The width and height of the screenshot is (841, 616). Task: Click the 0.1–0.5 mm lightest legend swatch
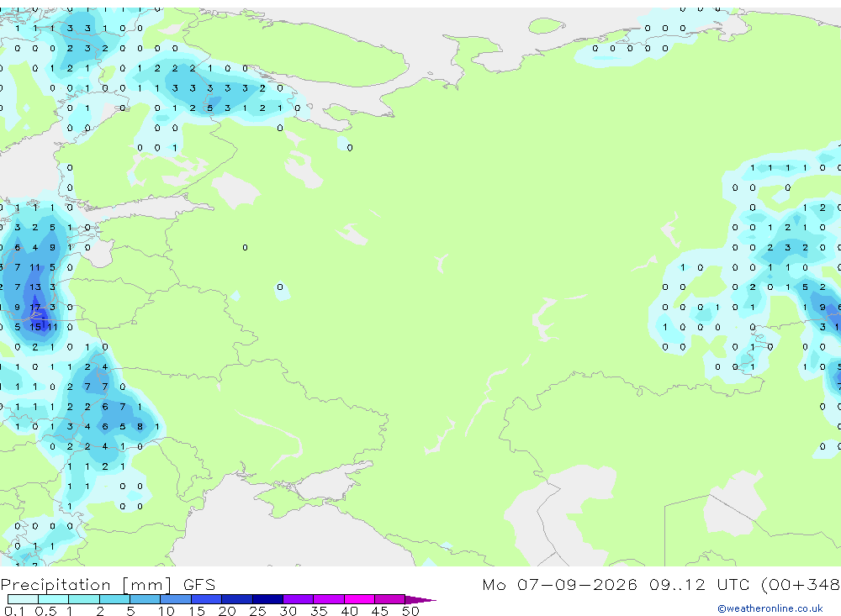point(23,599)
